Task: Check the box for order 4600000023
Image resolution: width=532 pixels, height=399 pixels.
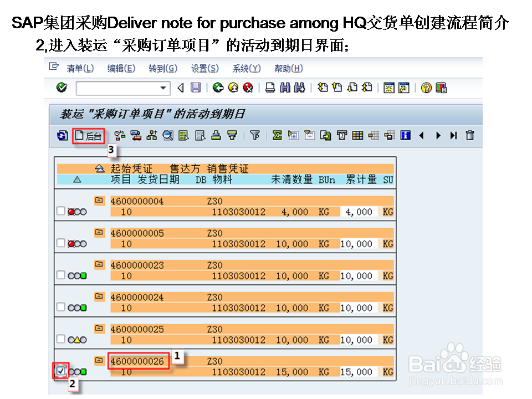Action: click(x=61, y=274)
